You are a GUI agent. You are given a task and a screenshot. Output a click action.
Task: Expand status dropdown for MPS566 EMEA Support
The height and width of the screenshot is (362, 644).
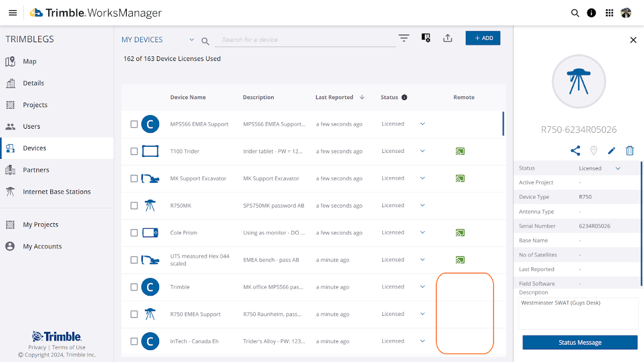coord(423,124)
